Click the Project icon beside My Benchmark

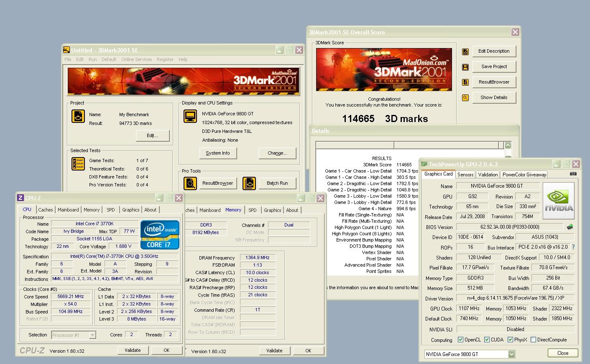[x=78, y=116]
